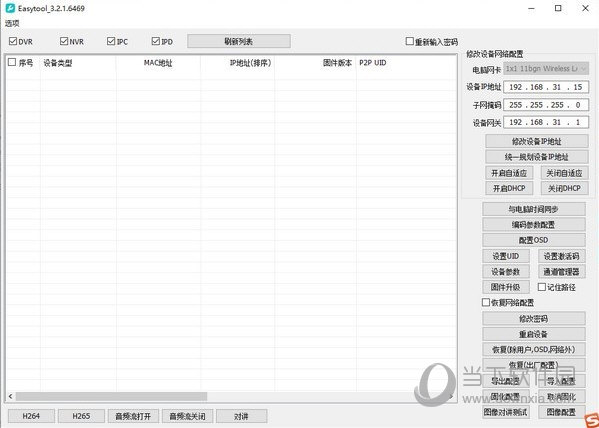
Task: Toggle the NVR checkbox
Action: coord(64,41)
